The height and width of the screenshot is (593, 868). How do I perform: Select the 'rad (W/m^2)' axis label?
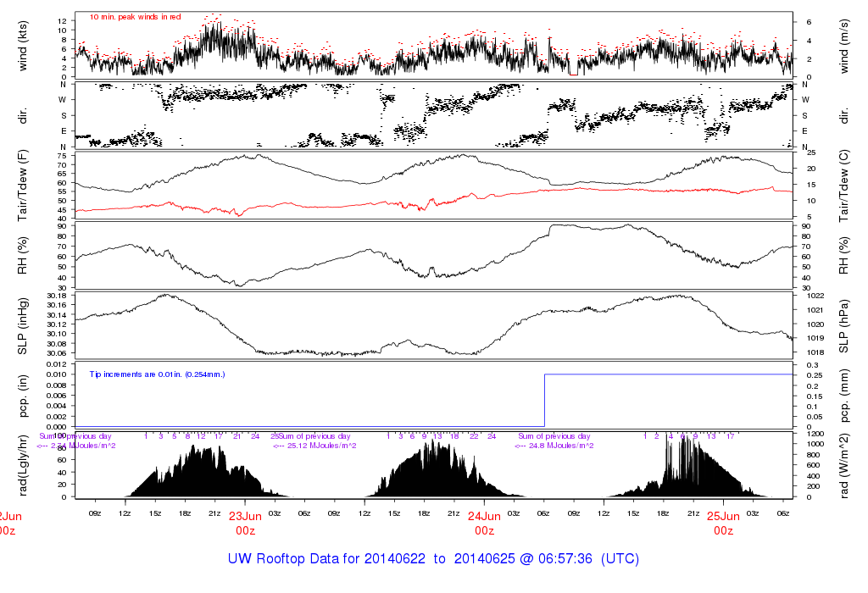click(x=843, y=465)
